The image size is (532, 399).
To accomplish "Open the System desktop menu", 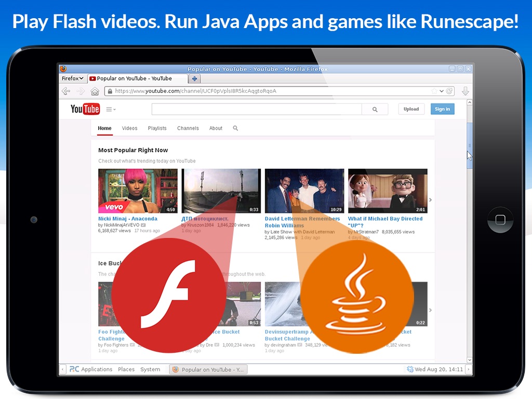I will click(x=150, y=369).
